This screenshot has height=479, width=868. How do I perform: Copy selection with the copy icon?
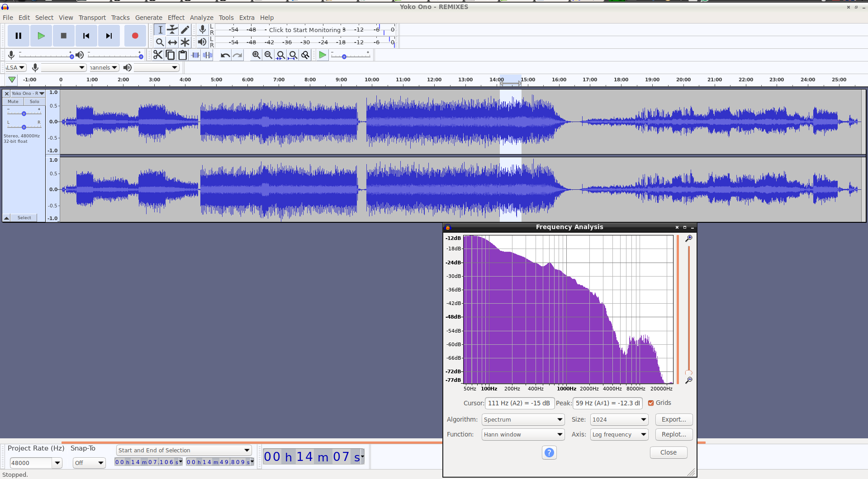tap(171, 55)
